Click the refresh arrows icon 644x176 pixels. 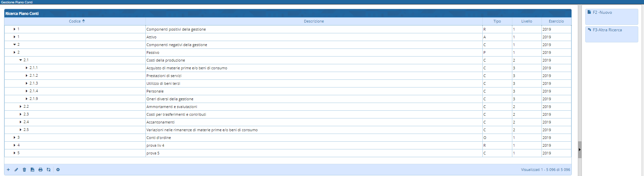pyautogui.click(x=48, y=170)
